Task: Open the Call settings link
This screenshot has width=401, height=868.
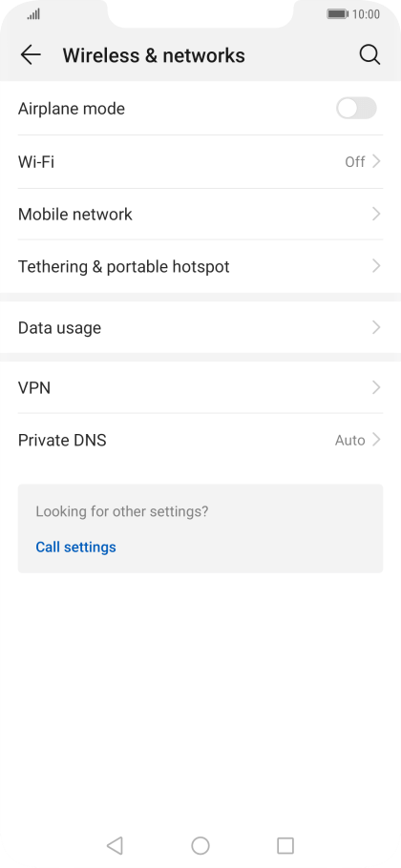Action: (x=75, y=547)
